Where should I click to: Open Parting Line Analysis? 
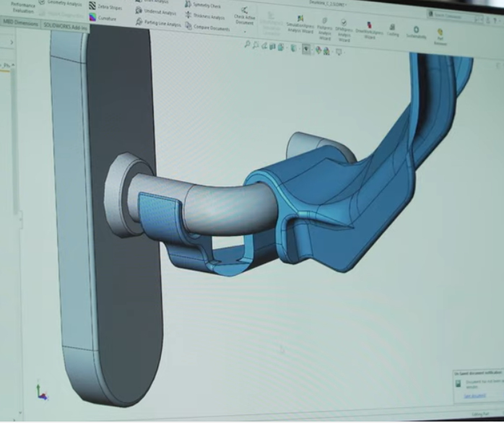point(158,22)
